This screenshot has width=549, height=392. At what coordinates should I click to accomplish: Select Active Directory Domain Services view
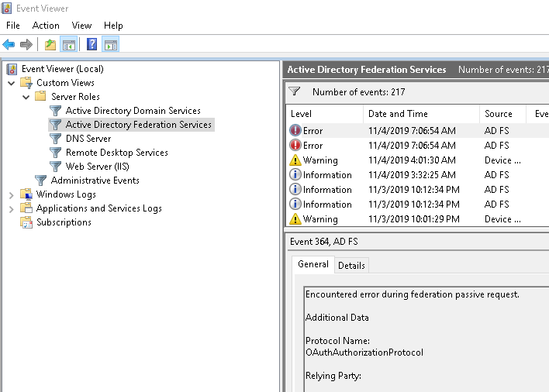[x=133, y=111]
